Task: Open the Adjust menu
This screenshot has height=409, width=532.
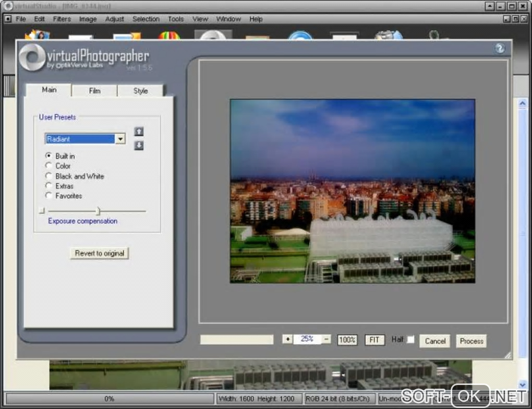Action: pos(114,19)
